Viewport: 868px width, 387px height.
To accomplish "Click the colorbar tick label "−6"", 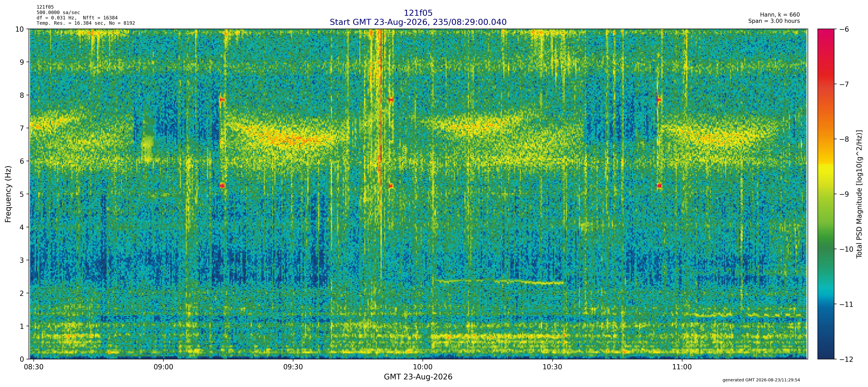I will 844,29.
